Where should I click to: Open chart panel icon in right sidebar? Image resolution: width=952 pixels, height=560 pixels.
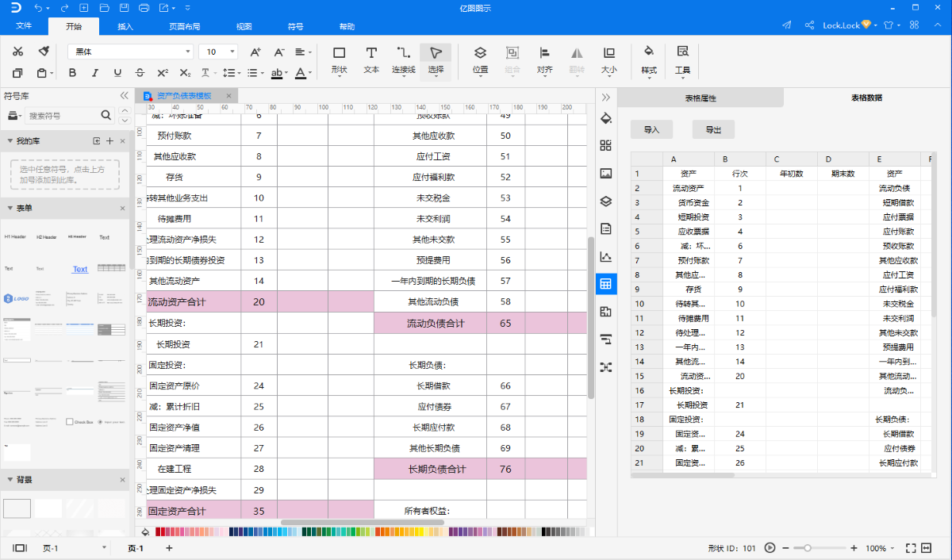[x=606, y=256]
